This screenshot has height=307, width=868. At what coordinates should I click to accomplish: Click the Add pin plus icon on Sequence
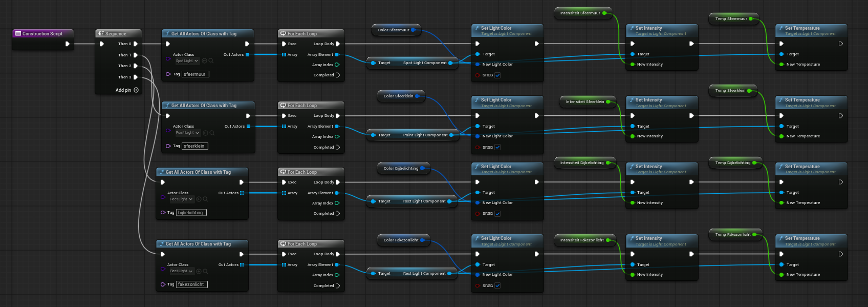click(136, 90)
